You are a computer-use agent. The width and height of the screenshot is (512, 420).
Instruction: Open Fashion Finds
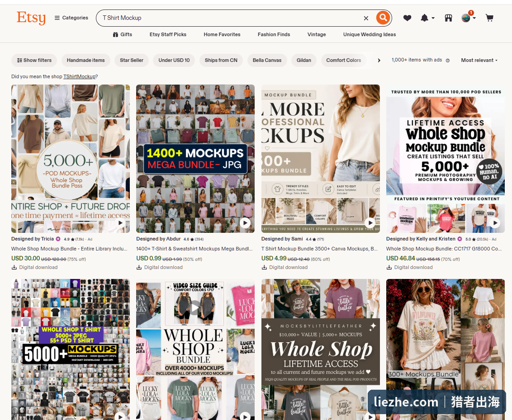point(274,34)
